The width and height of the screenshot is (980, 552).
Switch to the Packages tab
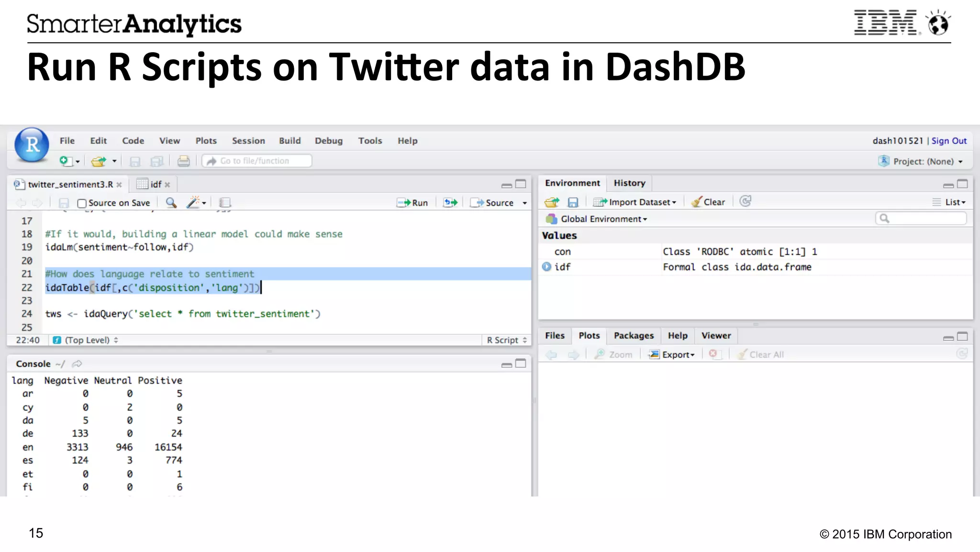click(634, 336)
